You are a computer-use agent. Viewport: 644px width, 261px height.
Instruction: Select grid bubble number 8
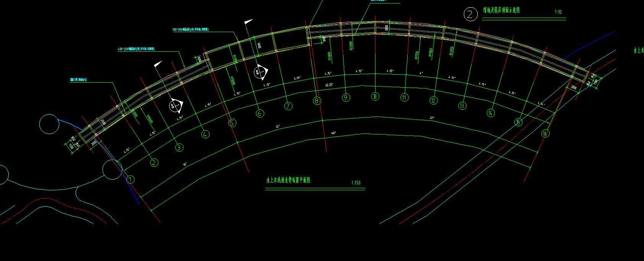click(x=317, y=101)
